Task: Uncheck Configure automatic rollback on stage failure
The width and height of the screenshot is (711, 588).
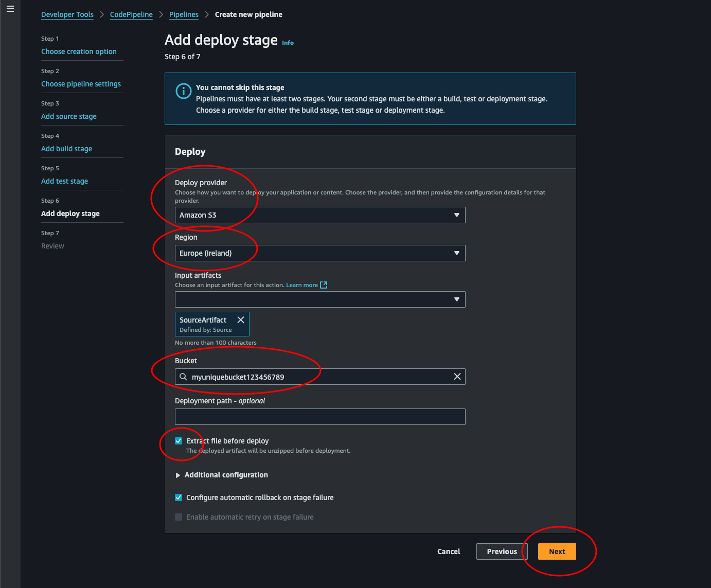Action: pyautogui.click(x=179, y=497)
